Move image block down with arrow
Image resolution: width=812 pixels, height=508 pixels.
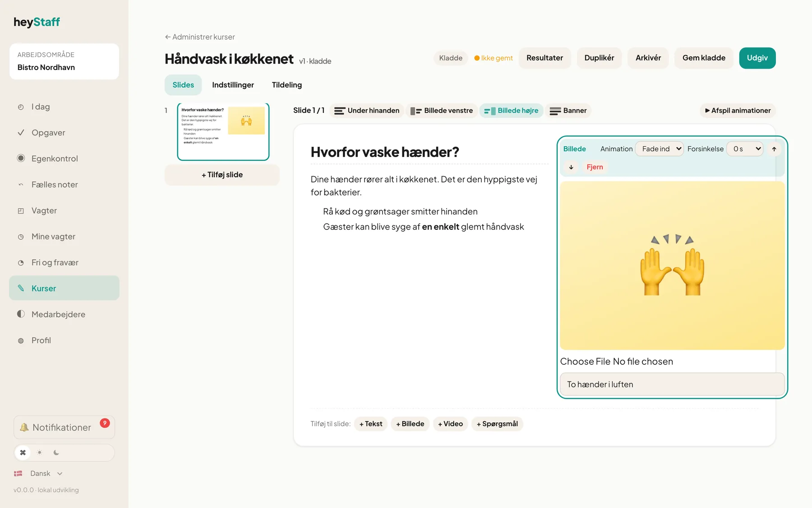click(571, 167)
